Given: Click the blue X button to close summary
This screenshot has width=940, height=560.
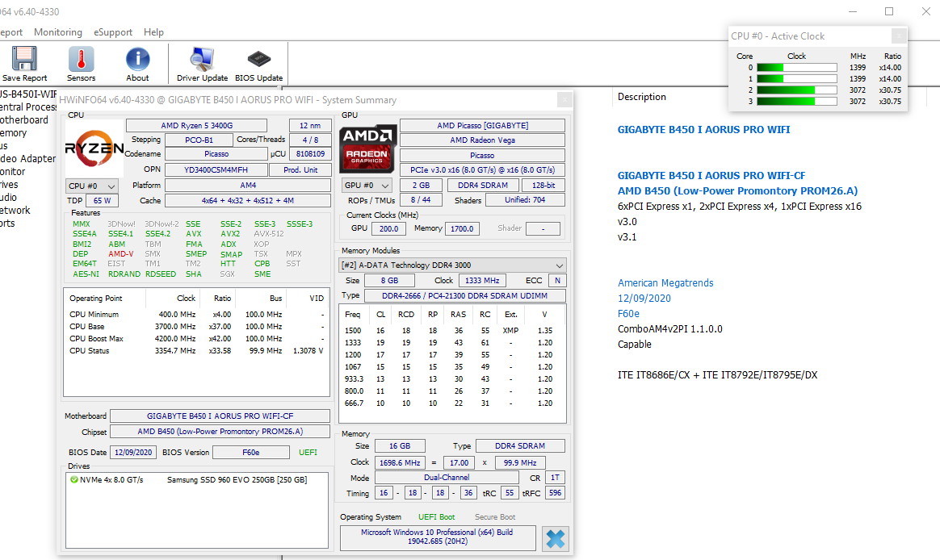Looking at the screenshot, I should coord(555,539).
